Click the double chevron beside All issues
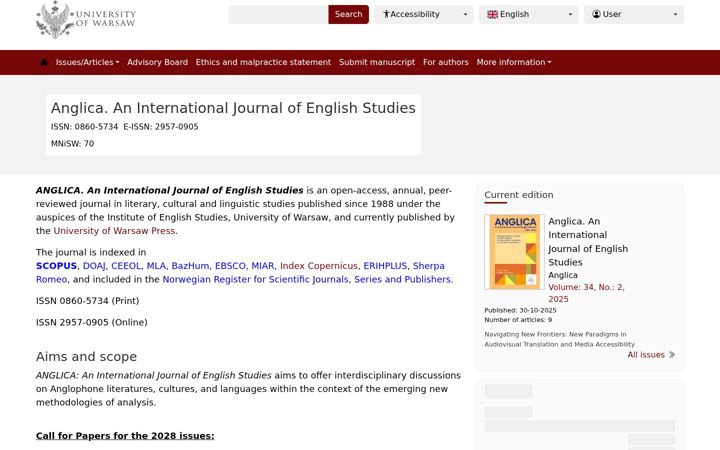The width and height of the screenshot is (720, 450). [672, 354]
